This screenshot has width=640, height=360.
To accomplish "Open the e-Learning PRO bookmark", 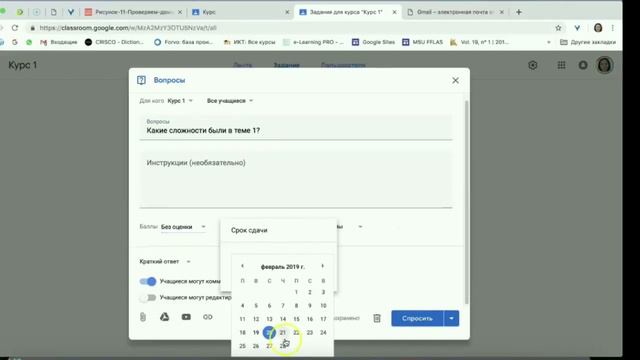I will point(313,42).
